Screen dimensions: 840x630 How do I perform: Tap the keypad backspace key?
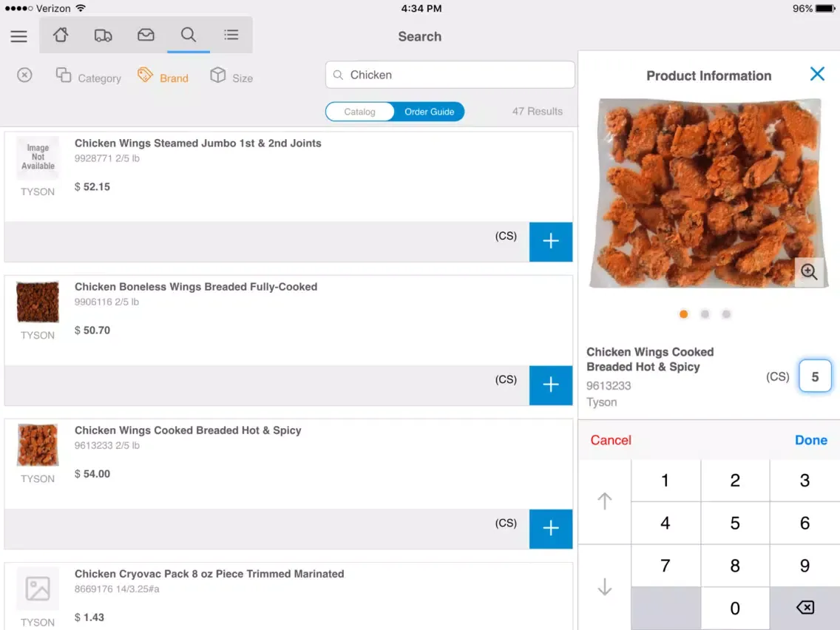805,608
